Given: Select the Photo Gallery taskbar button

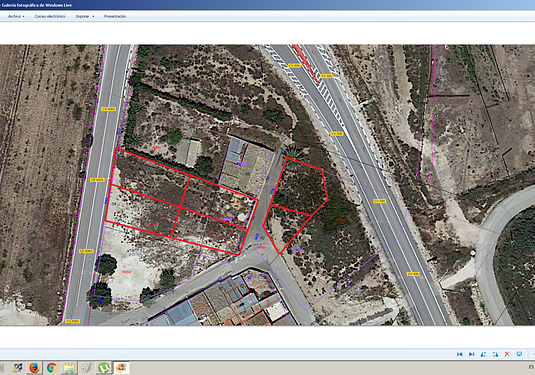Looking at the screenshot, I should point(121,368).
